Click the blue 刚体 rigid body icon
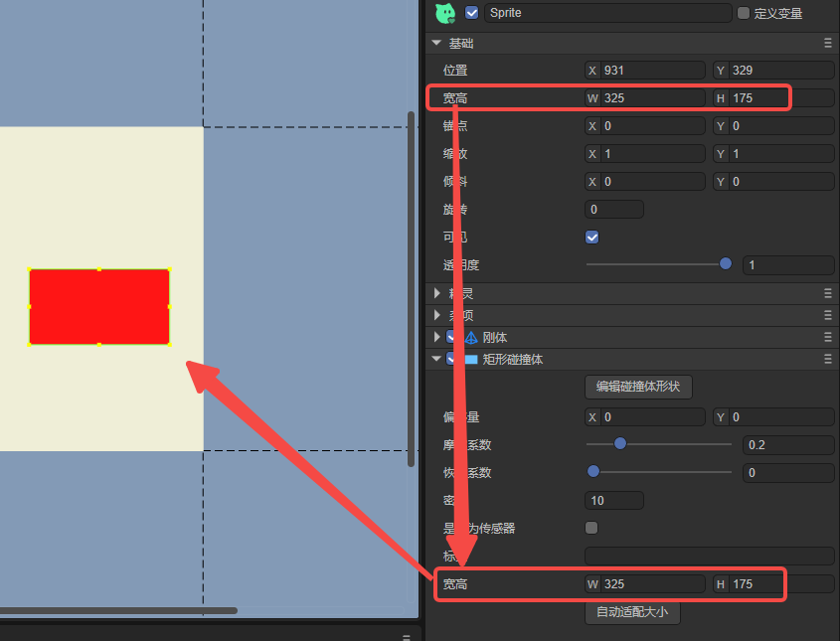Viewport: 840px width, 641px height. [x=471, y=337]
